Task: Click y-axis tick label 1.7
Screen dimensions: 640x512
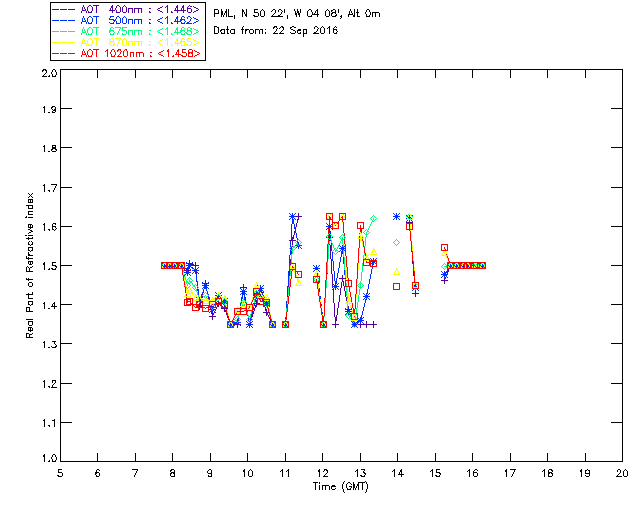Action: click(x=49, y=188)
